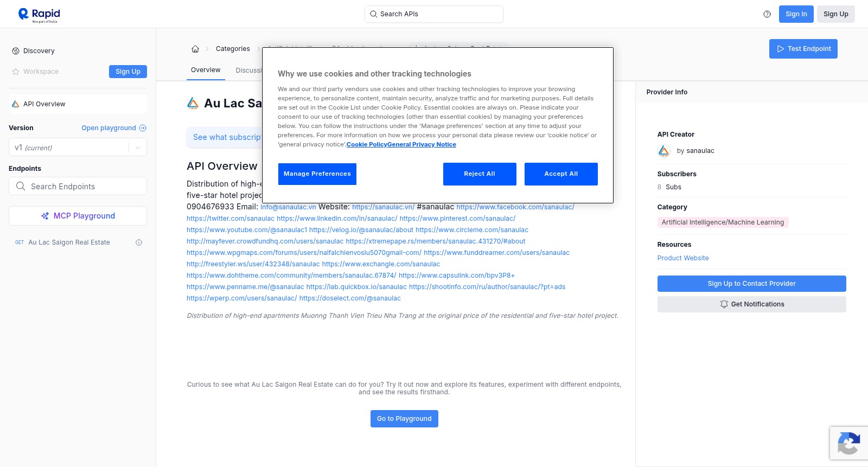This screenshot has height=467, width=868.
Task: Open the v1 (current) version dropdown
Action: 78,148
